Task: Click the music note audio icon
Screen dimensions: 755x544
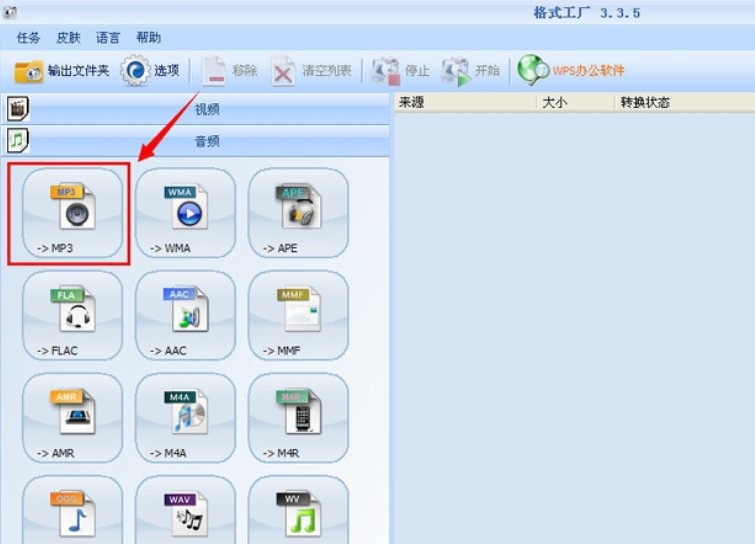Action: (18, 141)
